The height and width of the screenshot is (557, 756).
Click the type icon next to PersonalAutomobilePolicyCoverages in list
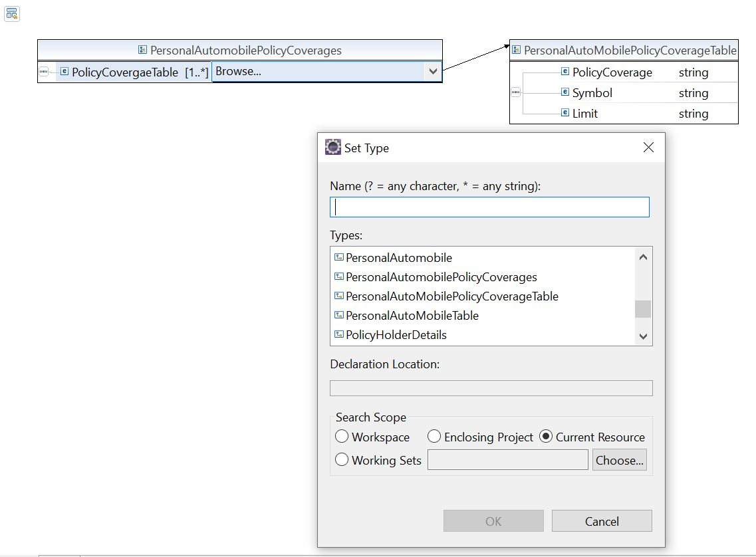(339, 277)
